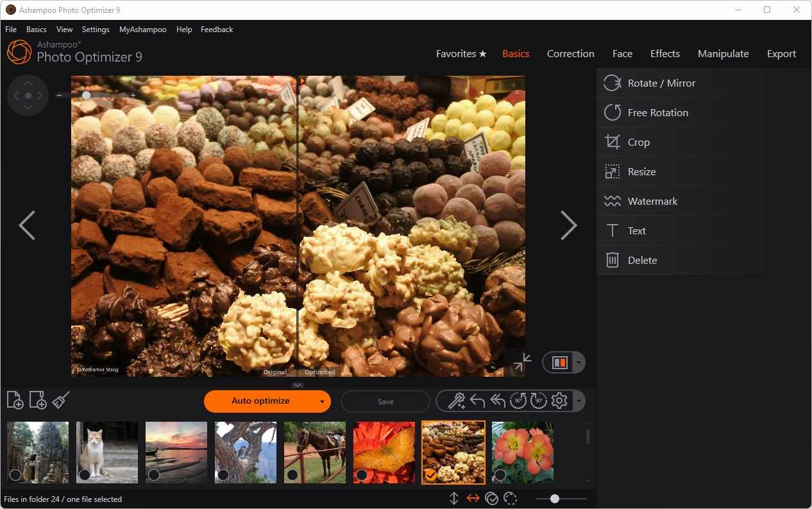The height and width of the screenshot is (509, 812).
Task: Switch to the Effects tab
Action: point(664,54)
